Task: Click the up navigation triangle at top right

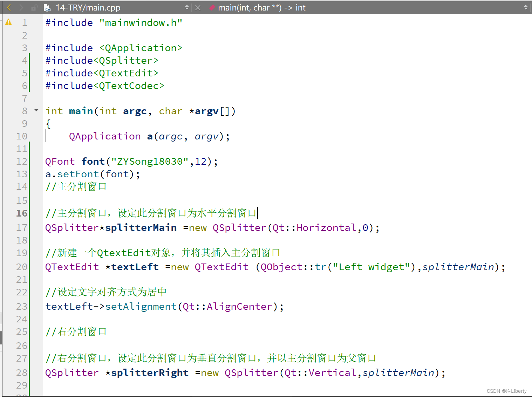Action: [526, 5]
